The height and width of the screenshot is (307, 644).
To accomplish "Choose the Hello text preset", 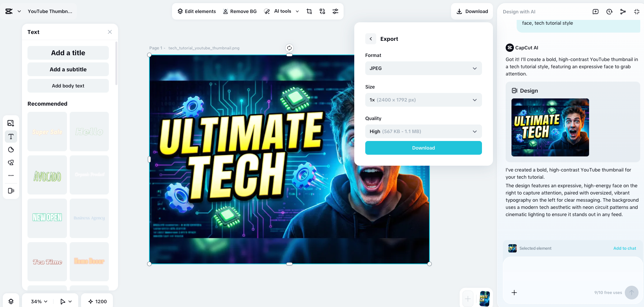I will tap(89, 132).
